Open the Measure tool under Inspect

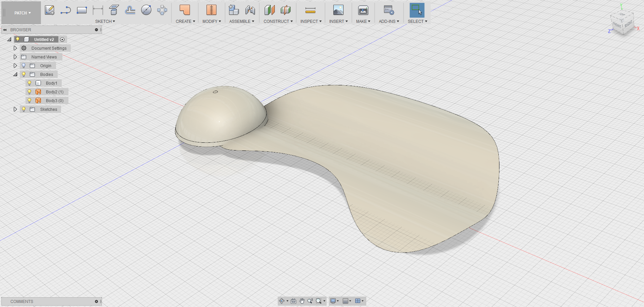[310, 10]
